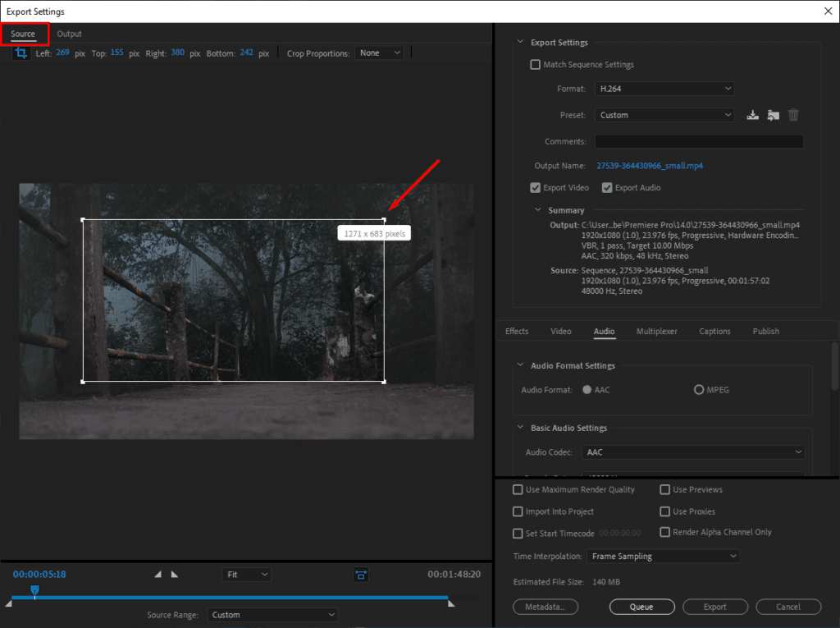The height and width of the screenshot is (628, 840).
Task: Select the MPEG audio format option
Action: coord(699,390)
